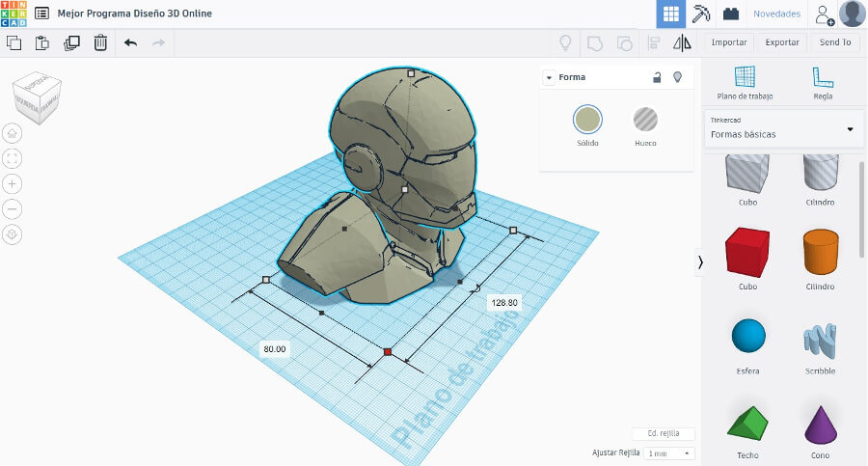Pick the Sólido color swatch

(x=587, y=120)
